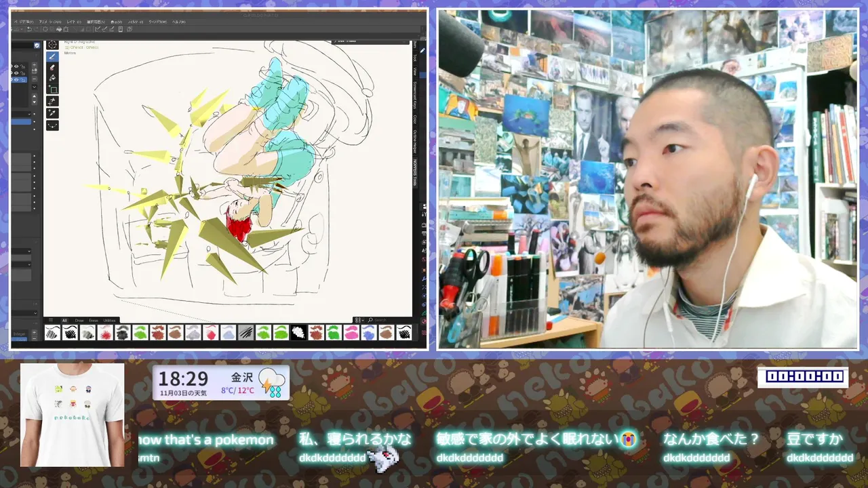This screenshot has height=488, width=868.
Task: Remove layer with minus button
Action: (35, 79)
